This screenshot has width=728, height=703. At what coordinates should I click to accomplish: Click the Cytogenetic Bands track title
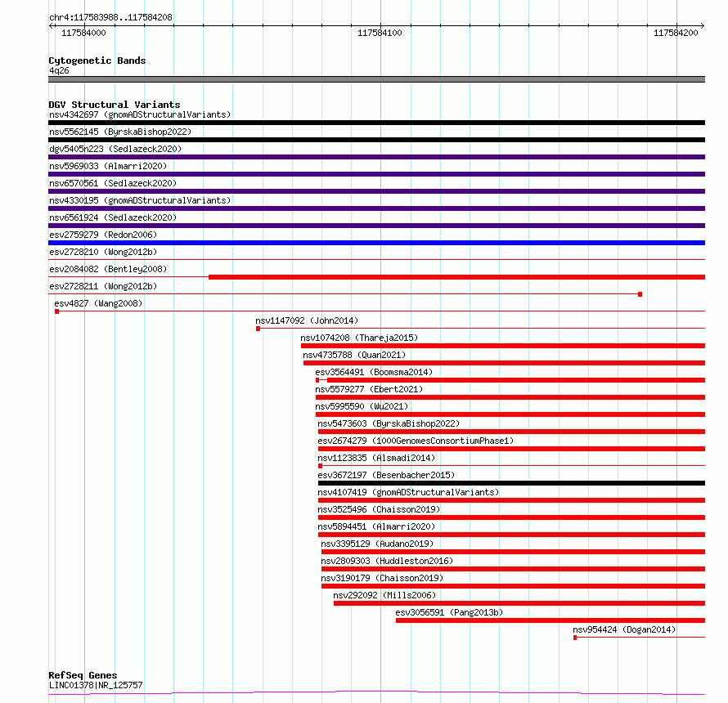point(97,60)
